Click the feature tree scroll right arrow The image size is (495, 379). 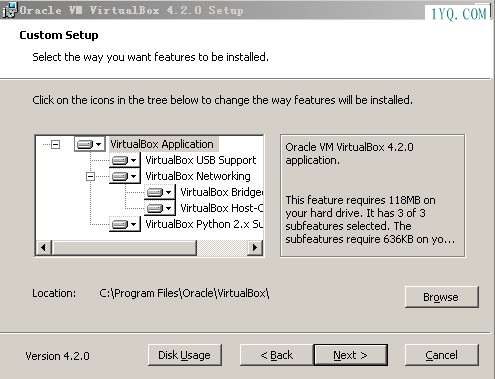coord(255,248)
